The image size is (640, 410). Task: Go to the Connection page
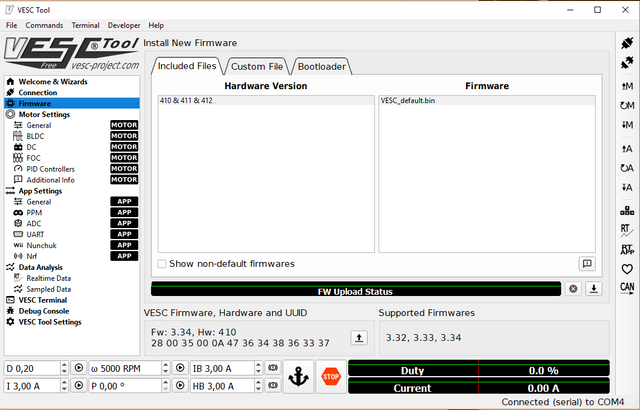72,93
